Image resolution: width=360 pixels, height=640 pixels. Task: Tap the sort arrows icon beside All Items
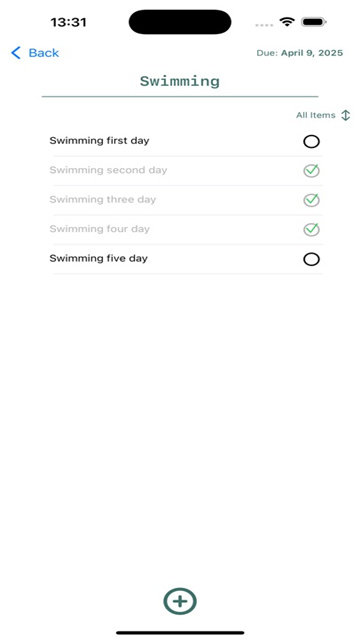coord(345,115)
